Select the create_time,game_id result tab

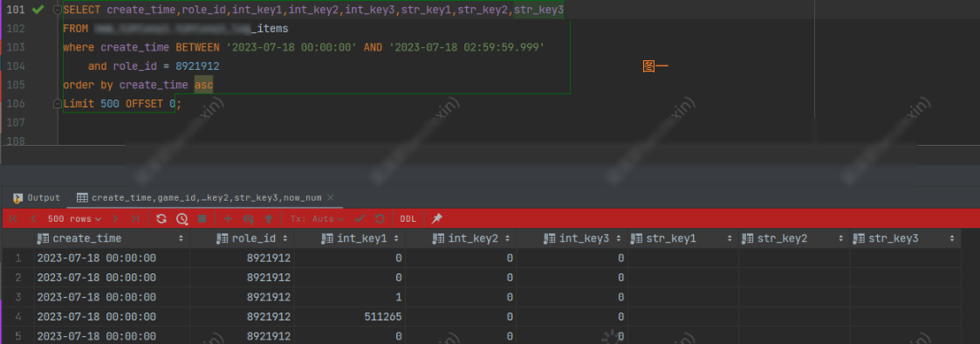(x=200, y=197)
